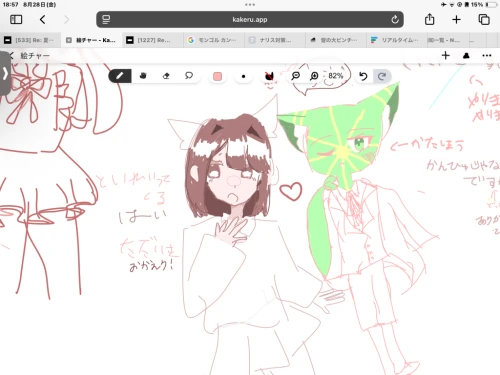
Task: Open the multitasking three dots at top
Action: coord(250,5)
